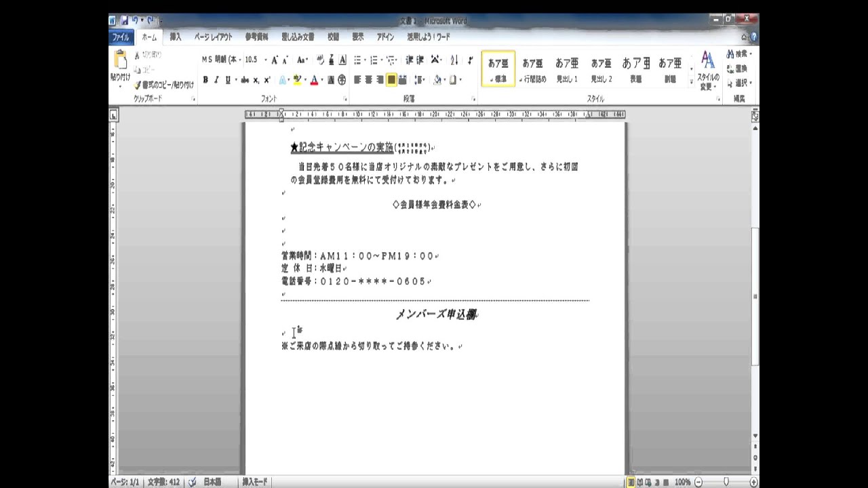Click the Character Border icon

[x=342, y=60]
